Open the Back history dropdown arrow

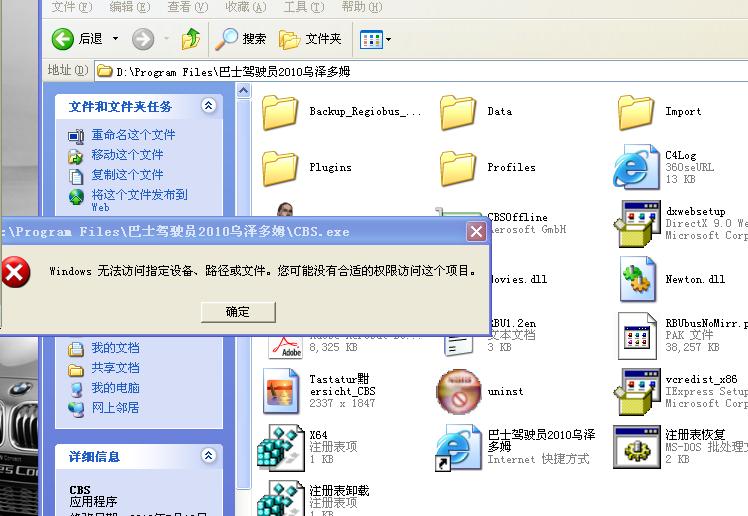(115, 39)
